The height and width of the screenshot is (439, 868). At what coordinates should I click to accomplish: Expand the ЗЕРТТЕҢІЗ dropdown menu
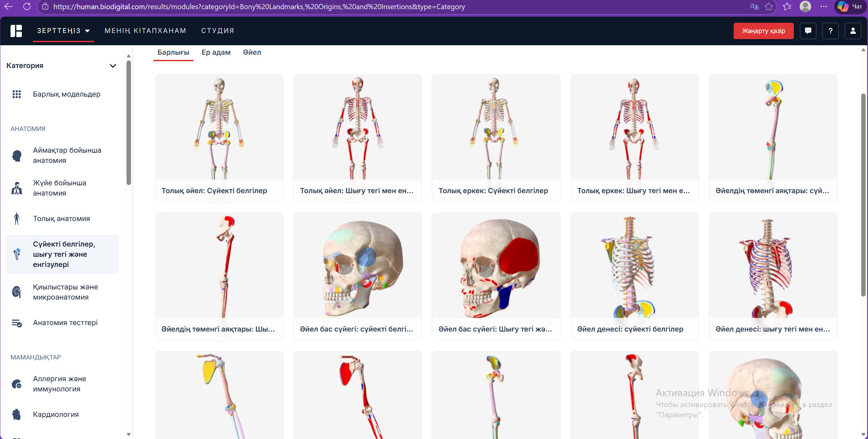(63, 31)
